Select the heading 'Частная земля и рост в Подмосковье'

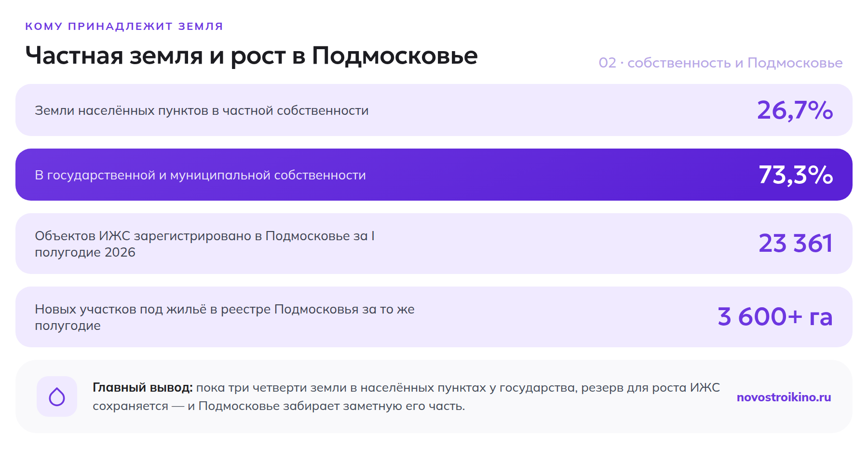tap(251, 55)
